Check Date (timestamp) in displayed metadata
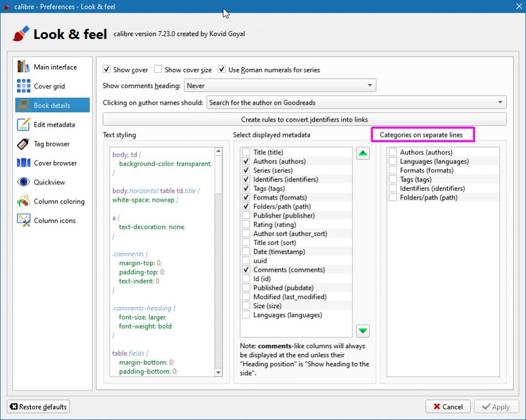Screen dimensions: 526x420 pos(246,252)
